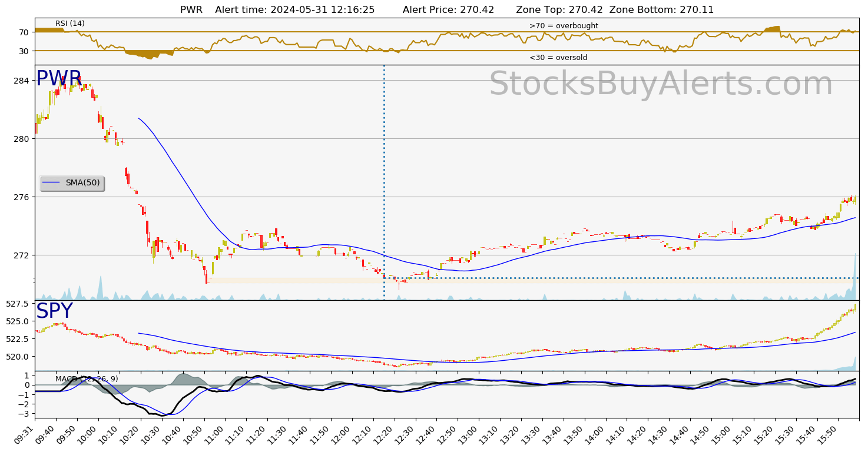Click 'Zone Top: 270.42' in title

560,9
